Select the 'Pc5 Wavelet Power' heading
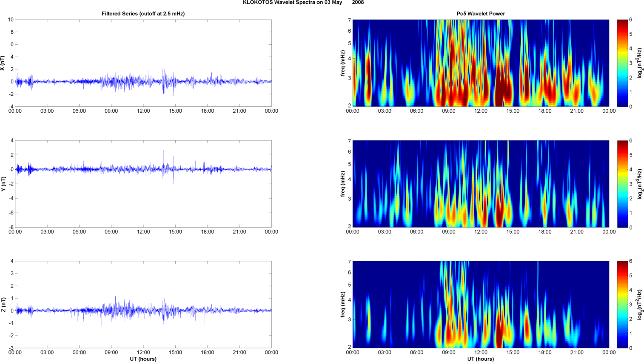644x362 pixels. [481, 14]
